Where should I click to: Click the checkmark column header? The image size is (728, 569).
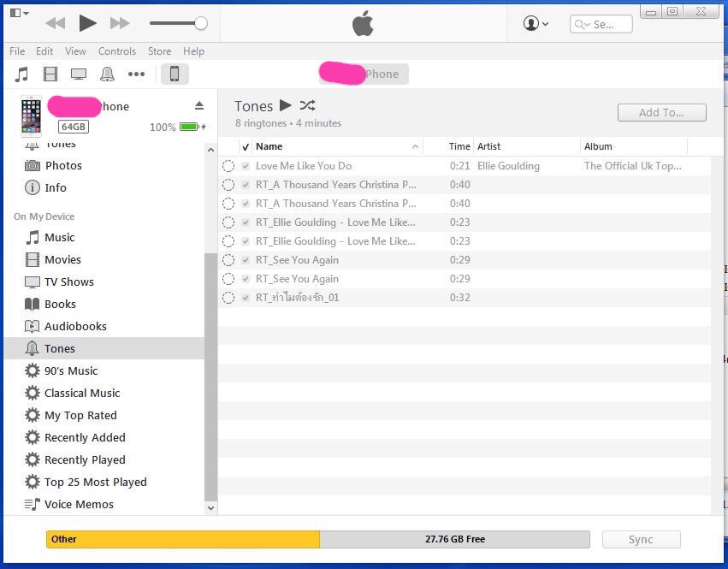pos(246,147)
